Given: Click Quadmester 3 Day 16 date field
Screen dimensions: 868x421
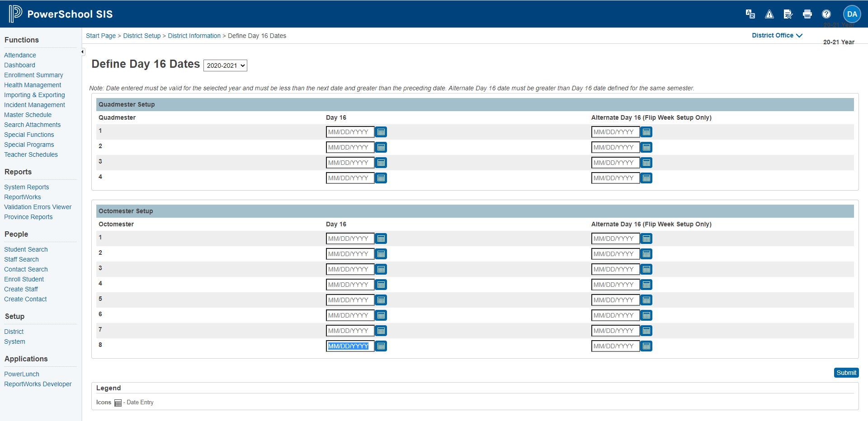Looking at the screenshot, I should pyautogui.click(x=349, y=163).
